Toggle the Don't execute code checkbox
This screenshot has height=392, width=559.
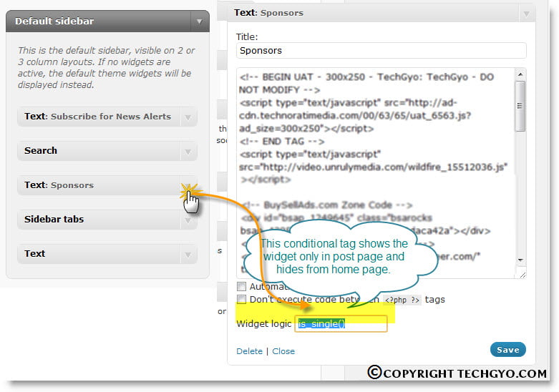[x=241, y=299]
